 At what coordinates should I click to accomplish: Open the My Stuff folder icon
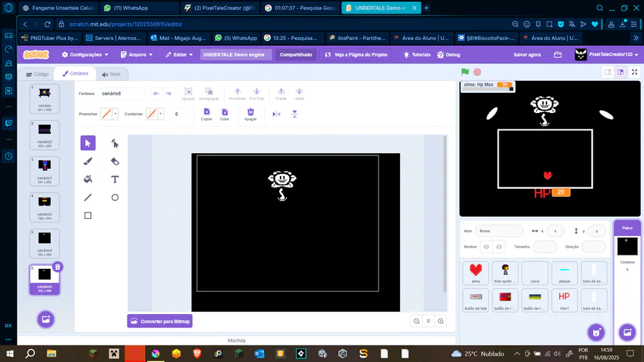557,54
